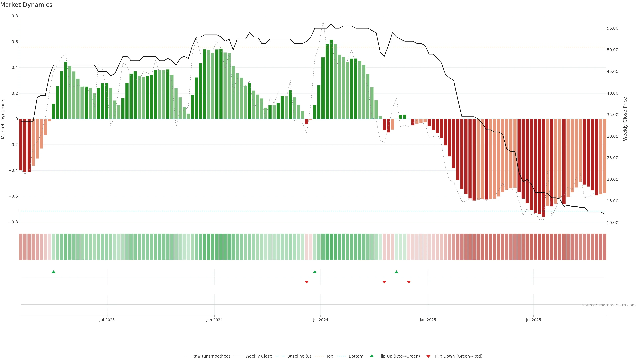
Task: Click the Jan 2025 x-axis label
Action: point(428,320)
